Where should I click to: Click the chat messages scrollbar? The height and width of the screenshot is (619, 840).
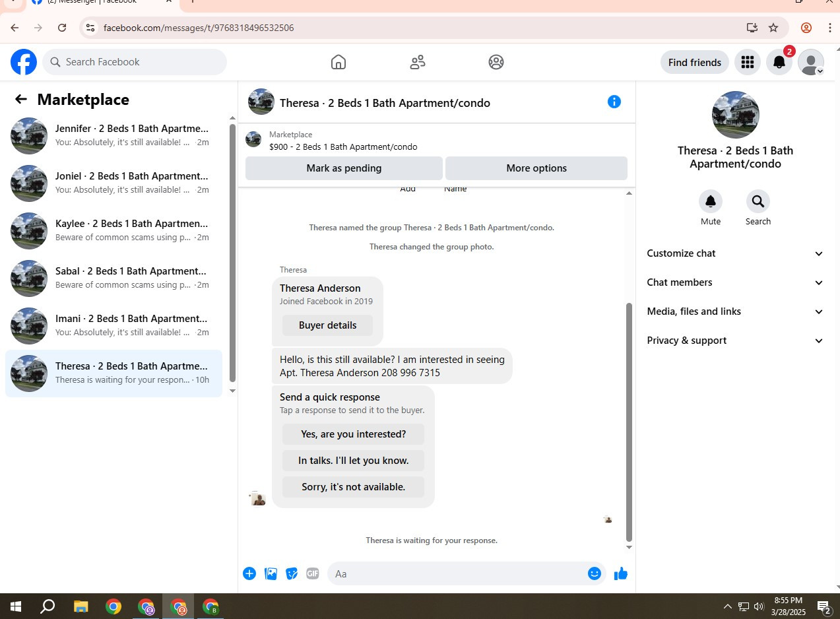point(629,422)
